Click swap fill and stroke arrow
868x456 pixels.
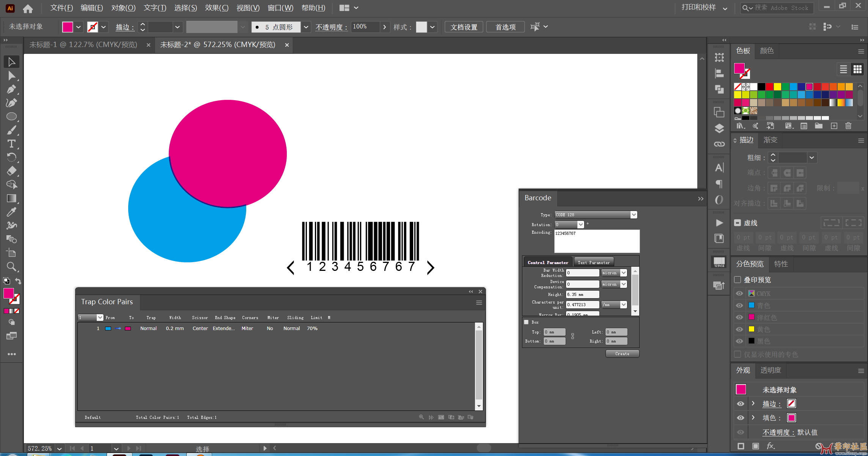pos(18,281)
